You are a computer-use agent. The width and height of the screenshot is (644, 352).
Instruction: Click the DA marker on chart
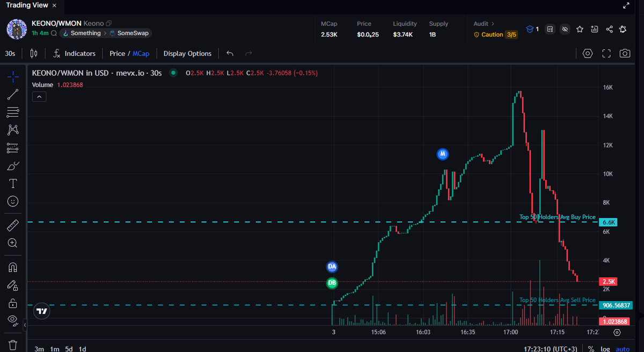(332, 267)
